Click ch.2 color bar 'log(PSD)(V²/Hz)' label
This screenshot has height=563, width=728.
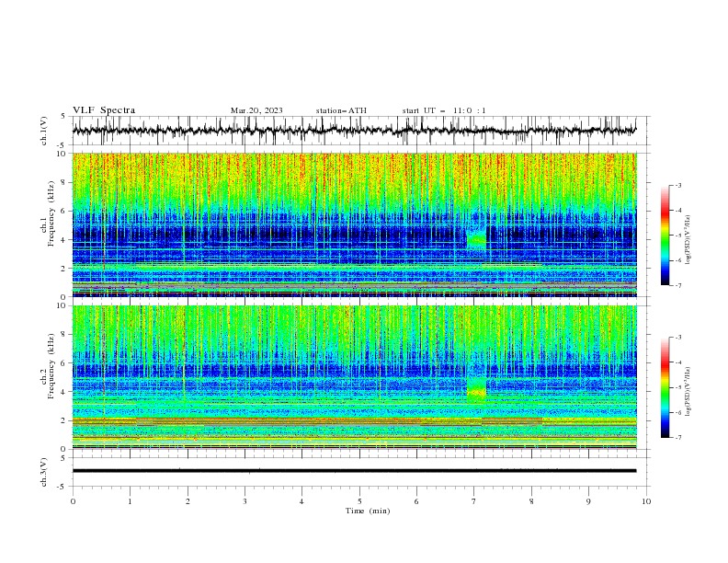[688, 392]
